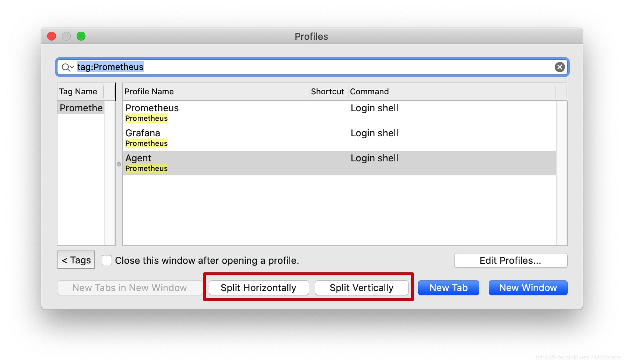624x364 pixels.
Task: Click the green zoom window button
Action: point(81,36)
